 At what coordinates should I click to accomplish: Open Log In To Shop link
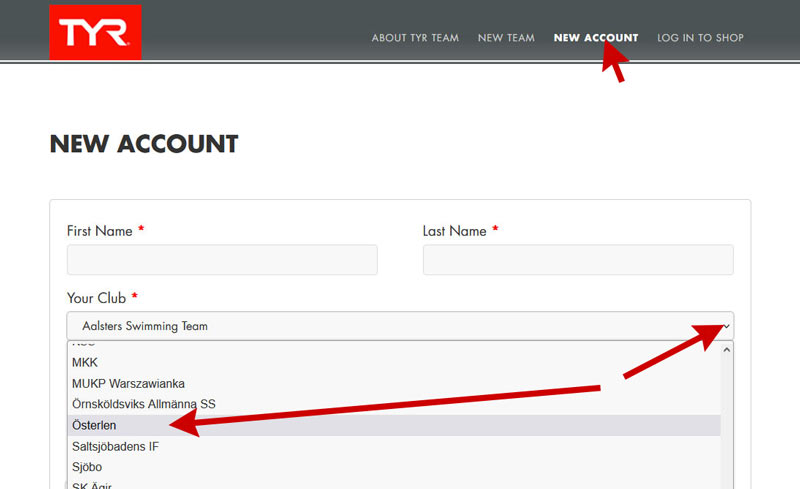pos(700,38)
